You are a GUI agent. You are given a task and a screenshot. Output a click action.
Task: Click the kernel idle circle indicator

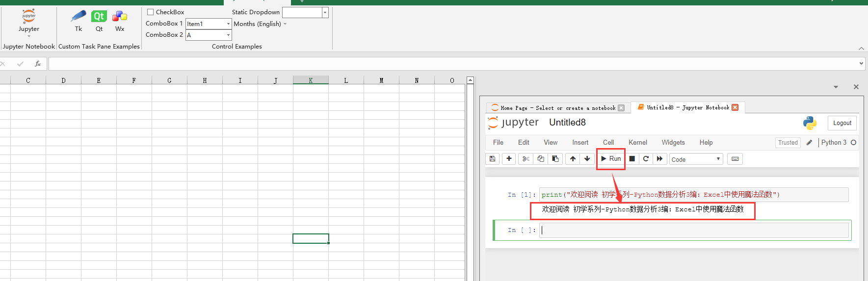(x=853, y=143)
